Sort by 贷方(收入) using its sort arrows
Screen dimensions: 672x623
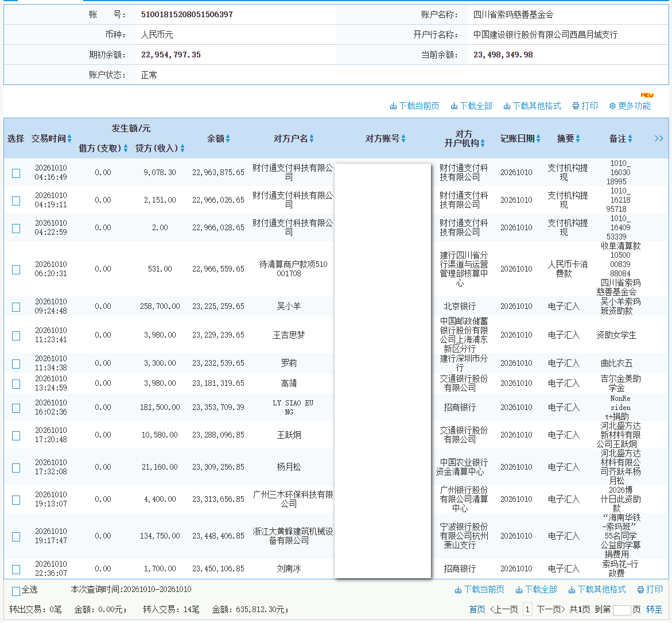tap(182, 148)
